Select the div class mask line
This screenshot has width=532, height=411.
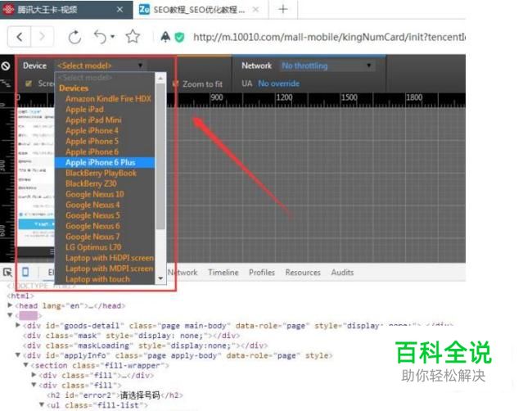pos(131,336)
